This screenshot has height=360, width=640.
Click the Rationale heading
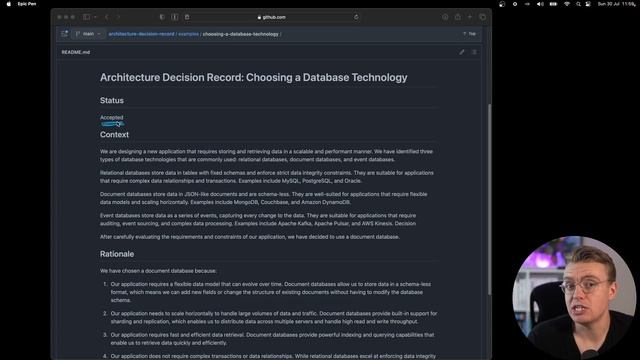pos(117,254)
